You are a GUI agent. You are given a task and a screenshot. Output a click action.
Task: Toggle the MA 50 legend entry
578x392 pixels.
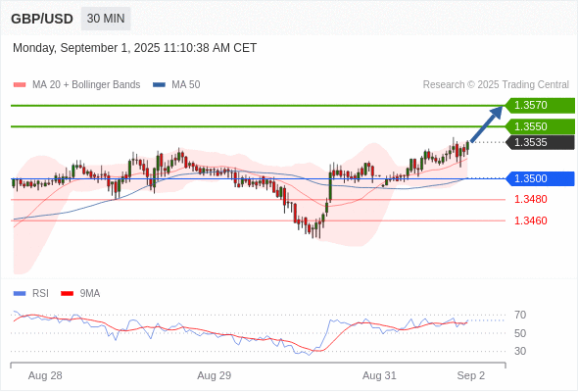point(176,85)
